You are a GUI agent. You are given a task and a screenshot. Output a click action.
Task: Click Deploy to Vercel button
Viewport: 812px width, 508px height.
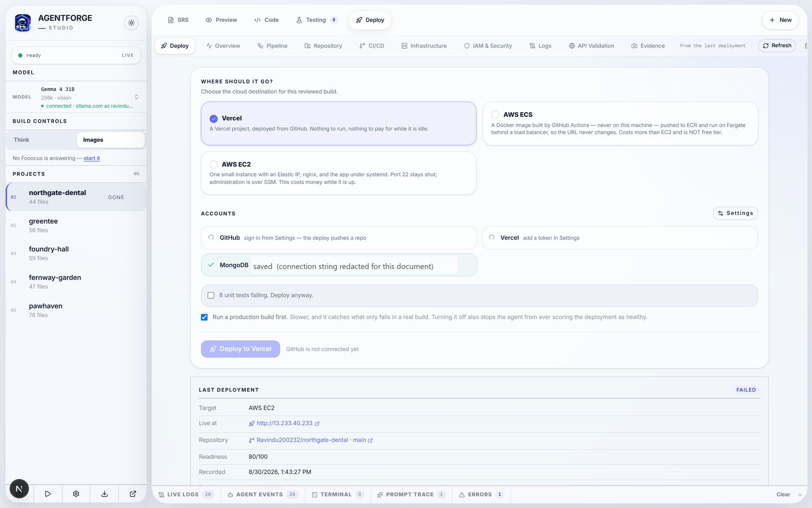click(x=240, y=349)
